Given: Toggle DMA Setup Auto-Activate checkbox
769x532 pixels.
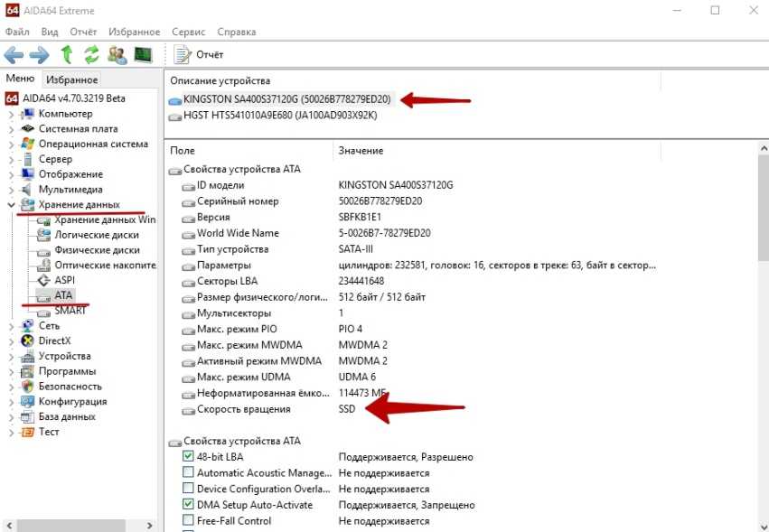Looking at the screenshot, I should pos(188,505).
